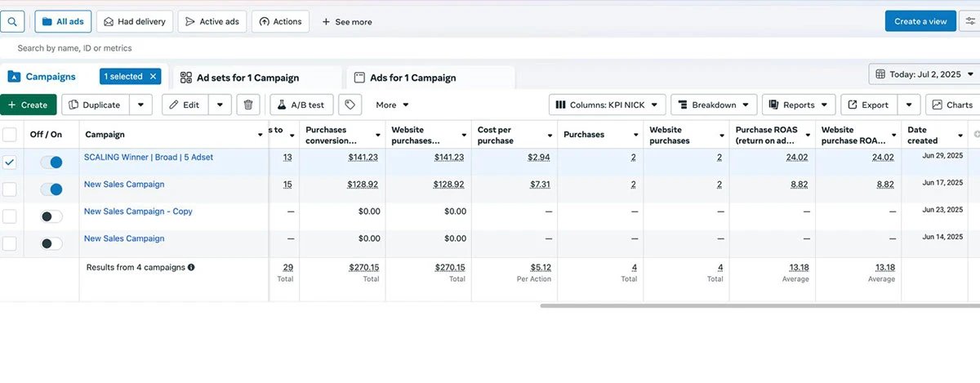Screen dimensions: 980x383
Task: Tick the select-all header checkbox
Action: (x=9, y=135)
